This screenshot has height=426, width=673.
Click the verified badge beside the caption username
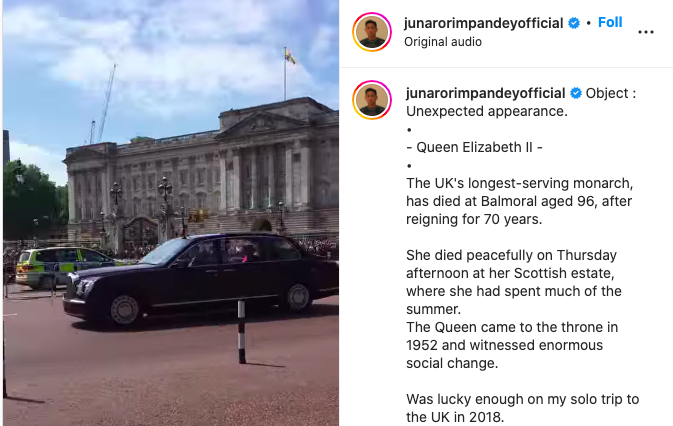pos(576,93)
